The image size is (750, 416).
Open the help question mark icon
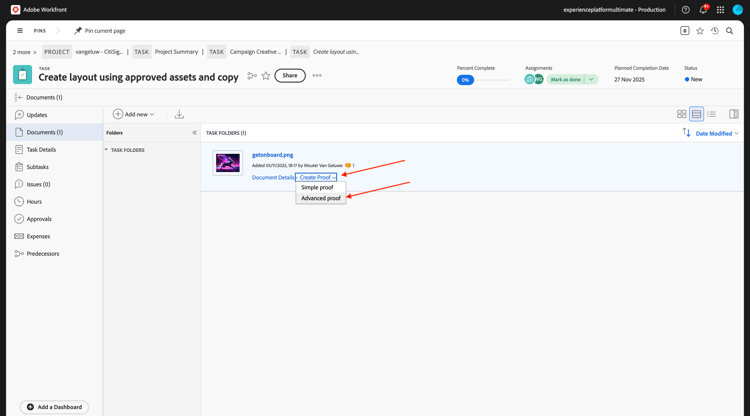[x=685, y=10]
